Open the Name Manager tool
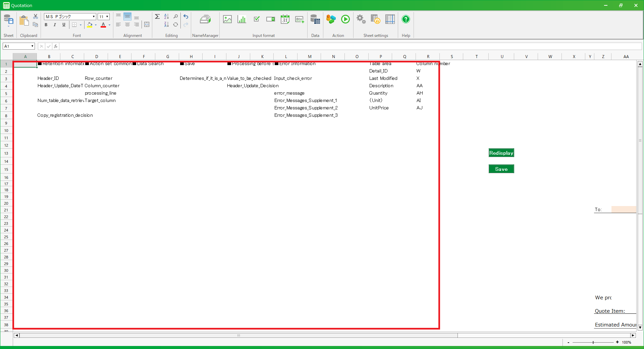Image resolution: width=644 pixels, height=349 pixels. point(205,19)
